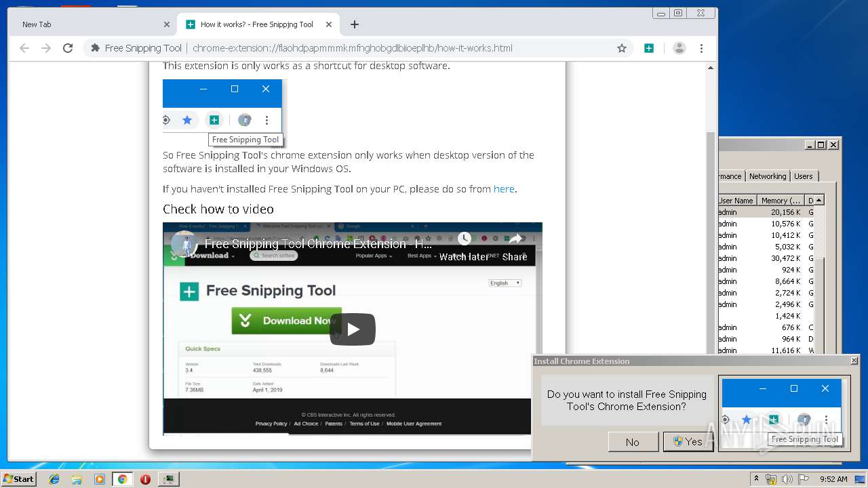The width and height of the screenshot is (868, 488).
Task: Open Windows Explorer folder icon on taskbar
Action: point(77,479)
